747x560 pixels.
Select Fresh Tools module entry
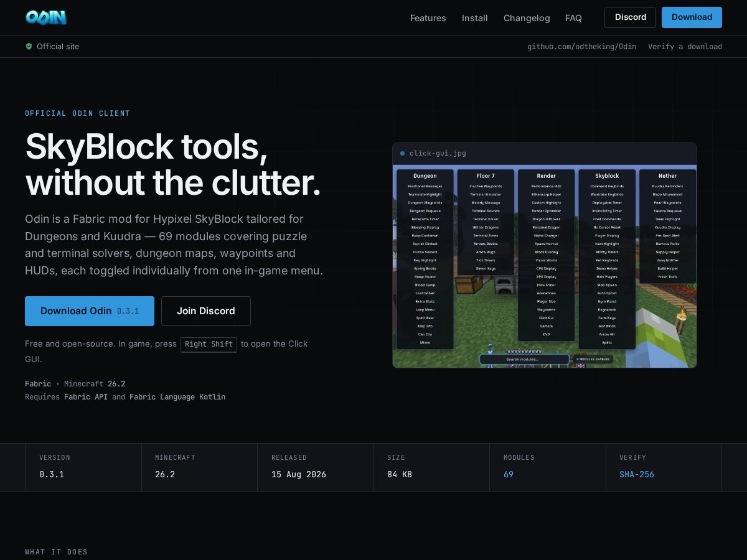pos(667,276)
